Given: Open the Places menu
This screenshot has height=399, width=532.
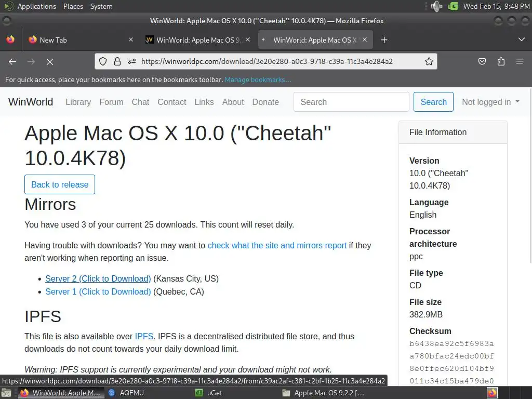Looking at the screenshot, I should pos(73,6).
